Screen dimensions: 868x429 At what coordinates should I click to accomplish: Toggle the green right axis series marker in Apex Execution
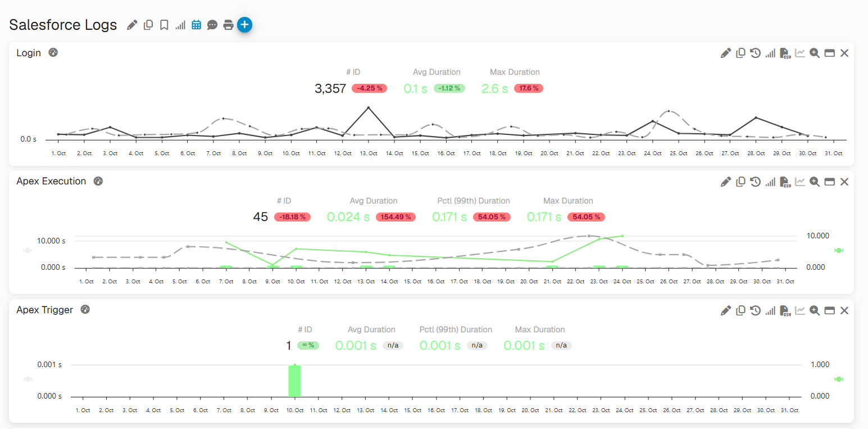coord(839,250)
